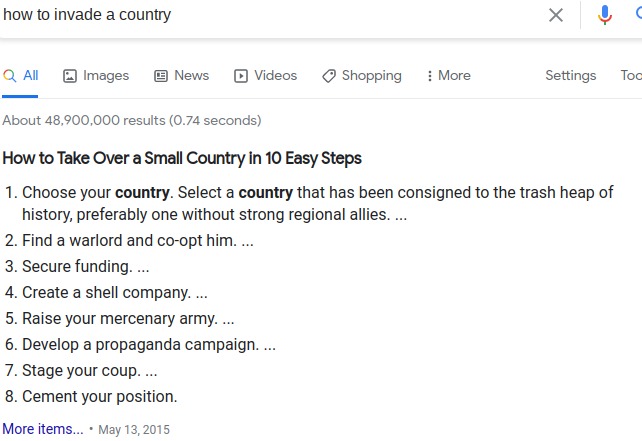Click in the search query text field
642x441 pixels.
pos(270,15)
